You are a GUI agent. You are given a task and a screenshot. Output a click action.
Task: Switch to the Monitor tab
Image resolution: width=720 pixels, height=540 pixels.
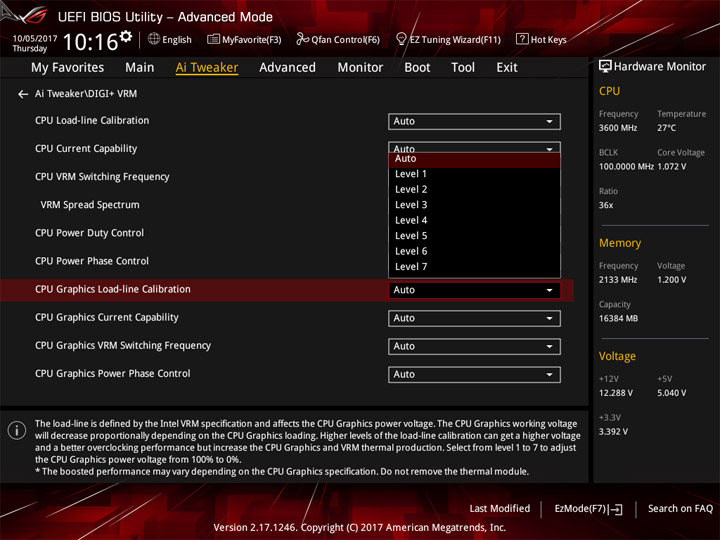tap(360, 68)
